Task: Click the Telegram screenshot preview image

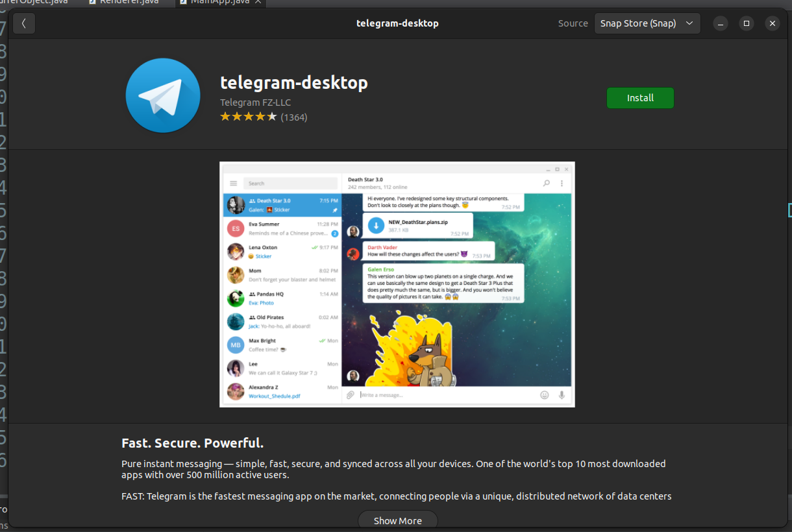Action: click(x=397, y=284)
